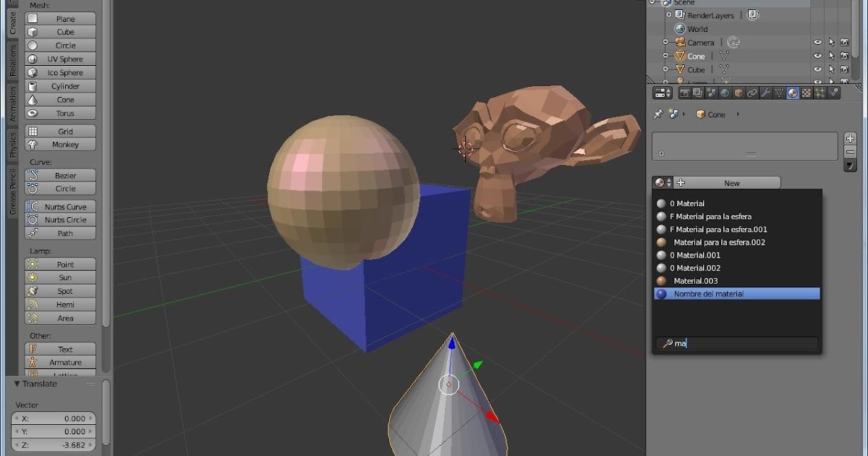Click the Z translate value field

click(x=54, y=446)
